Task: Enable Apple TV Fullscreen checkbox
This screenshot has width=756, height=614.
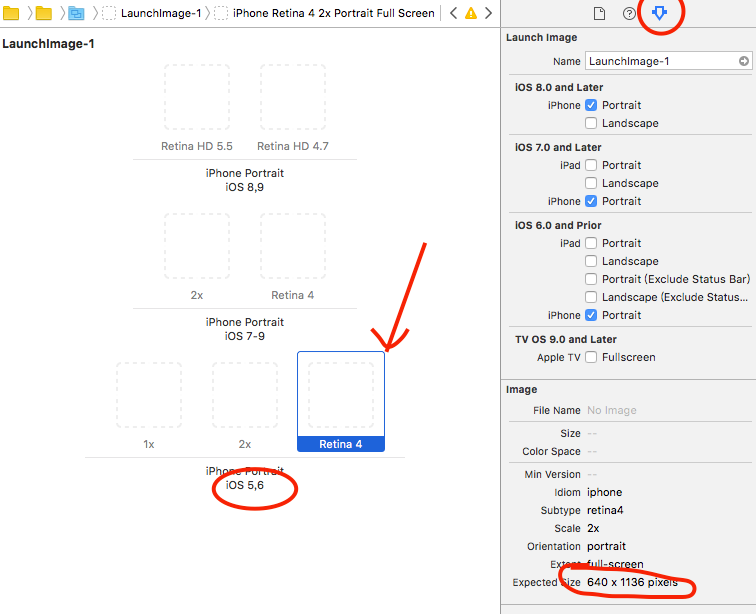Action: [x=591, y=357]
